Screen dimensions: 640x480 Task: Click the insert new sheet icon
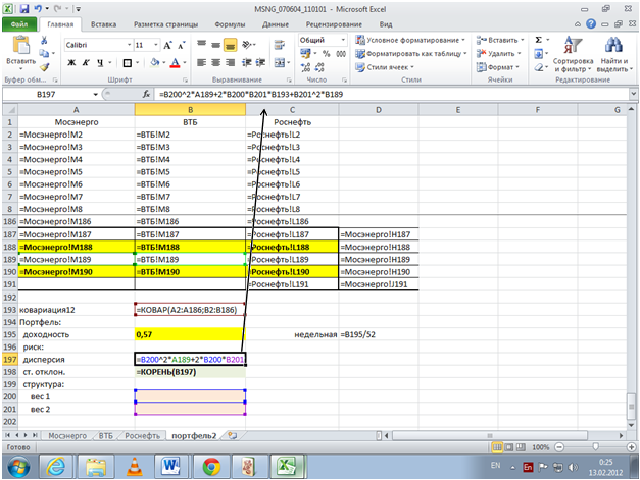(x=232, y=436)
